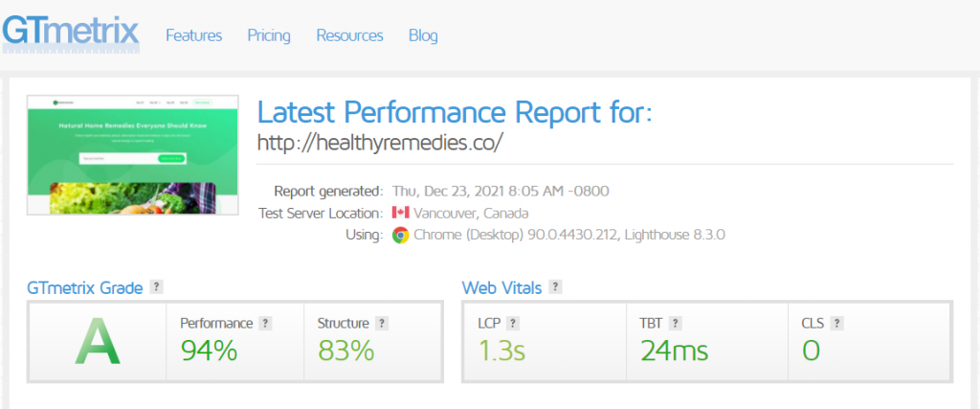Go to the Blog page

click(423, 35)
